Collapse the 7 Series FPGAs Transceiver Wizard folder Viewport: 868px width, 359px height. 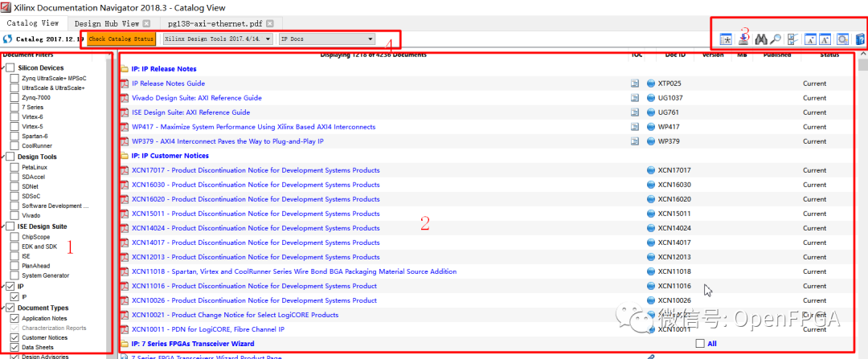125,344
